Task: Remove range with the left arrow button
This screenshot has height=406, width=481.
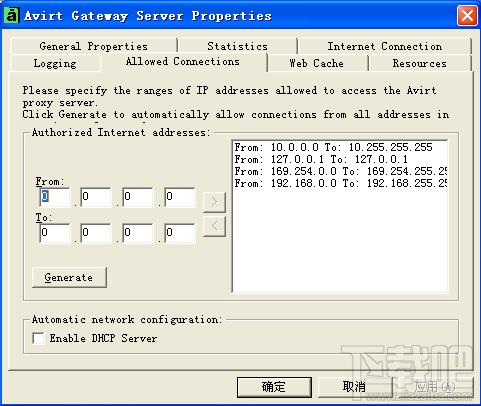Action: (x=214, y=226)
